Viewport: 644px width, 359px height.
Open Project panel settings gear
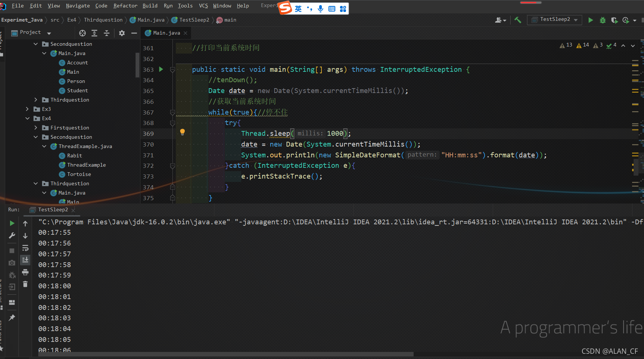(122, 33)
